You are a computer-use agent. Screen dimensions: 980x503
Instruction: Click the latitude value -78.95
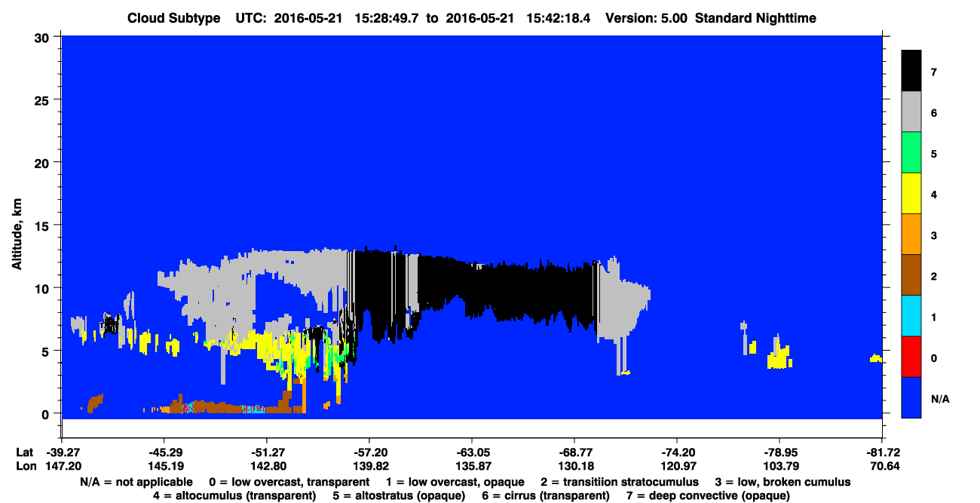tap(779, 452)
